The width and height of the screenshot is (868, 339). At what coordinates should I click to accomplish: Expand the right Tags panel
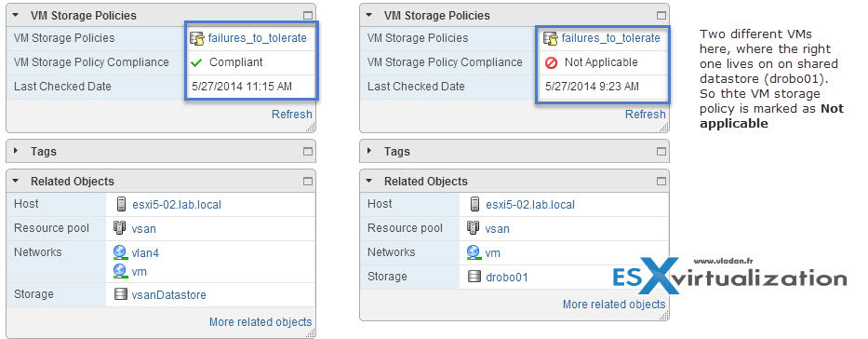[x=369, y=151]
